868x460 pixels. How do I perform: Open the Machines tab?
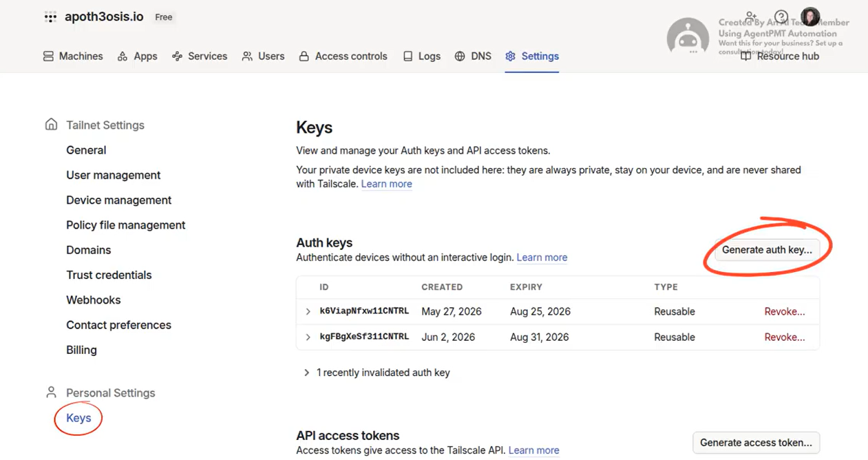[x=73, y=56]
